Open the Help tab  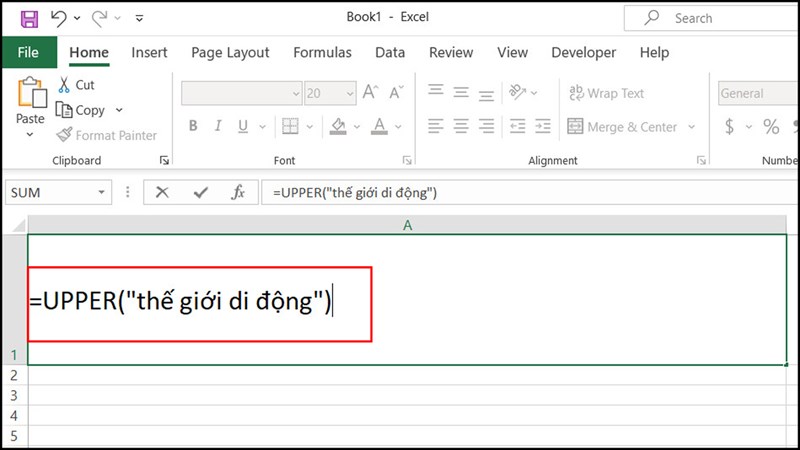pos(654,53)
